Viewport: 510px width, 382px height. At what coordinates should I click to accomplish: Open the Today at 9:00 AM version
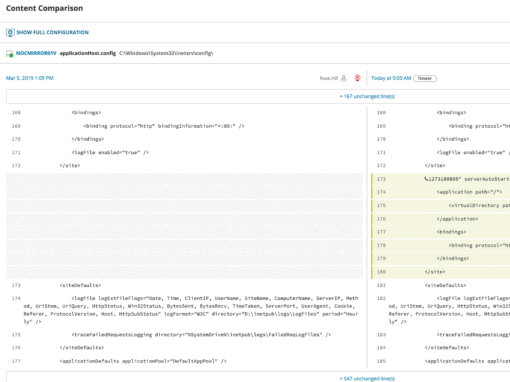[x=391, y=78]
